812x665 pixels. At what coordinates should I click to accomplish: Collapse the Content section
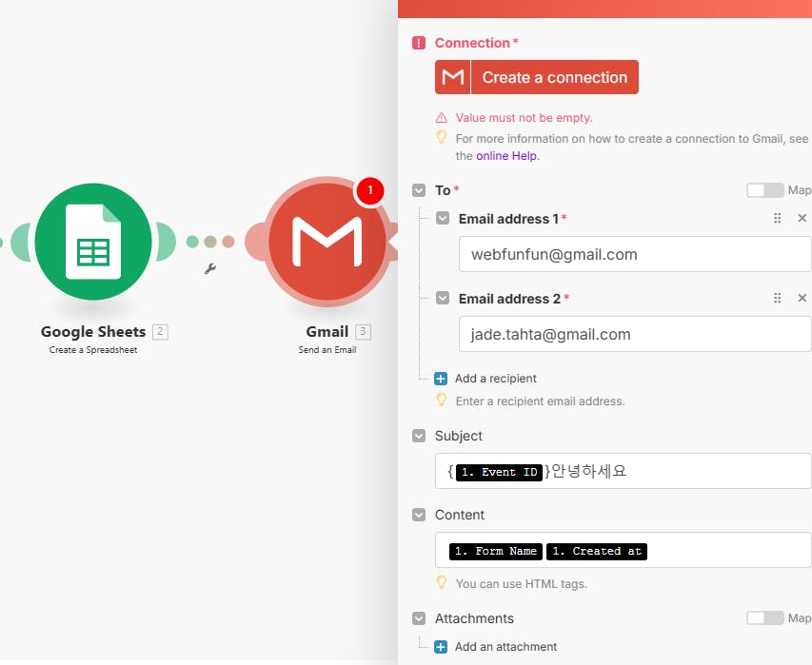tap(419, 515)
